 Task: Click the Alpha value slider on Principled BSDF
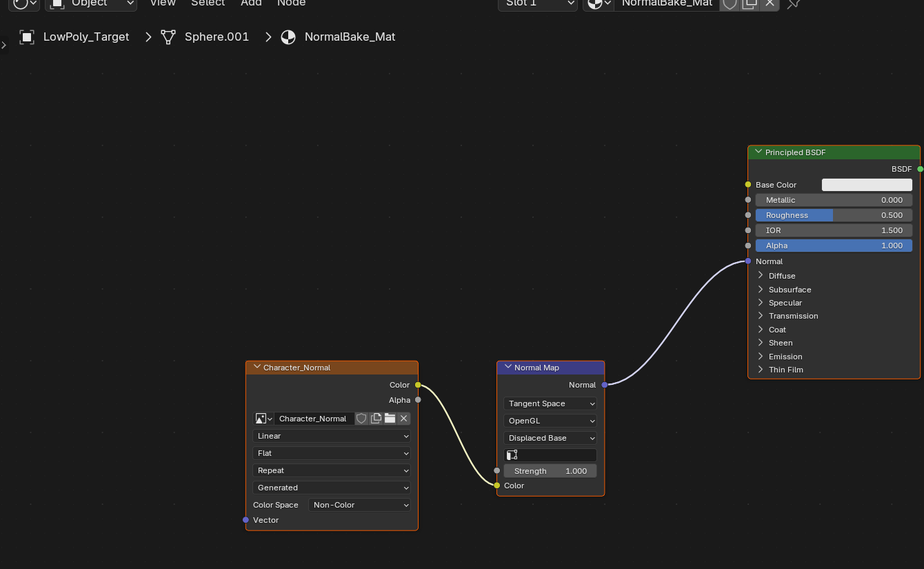click(834, 246)
